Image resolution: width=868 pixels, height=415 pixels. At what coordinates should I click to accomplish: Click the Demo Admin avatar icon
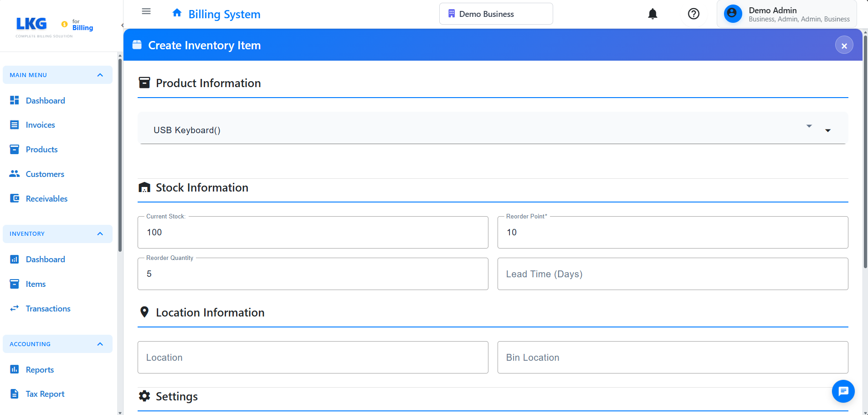pos(733,14)
